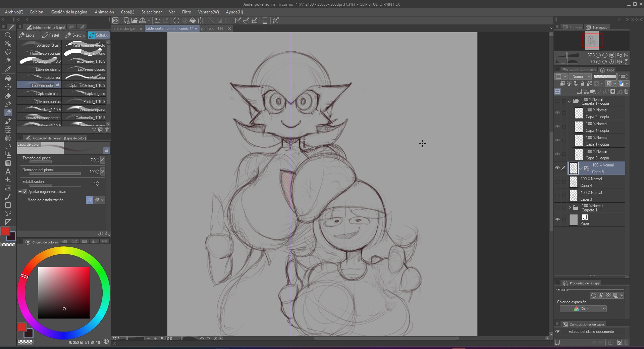The image size is (644, 349).
Task: Select the Lasso selection tool
Action: pyautogui.click(x=8, y=52)
